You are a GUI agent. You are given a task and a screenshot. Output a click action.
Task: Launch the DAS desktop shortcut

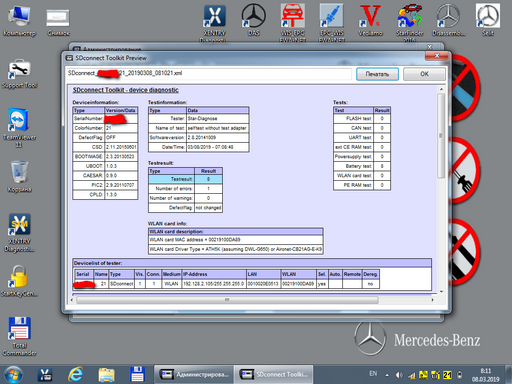[253, 19]
